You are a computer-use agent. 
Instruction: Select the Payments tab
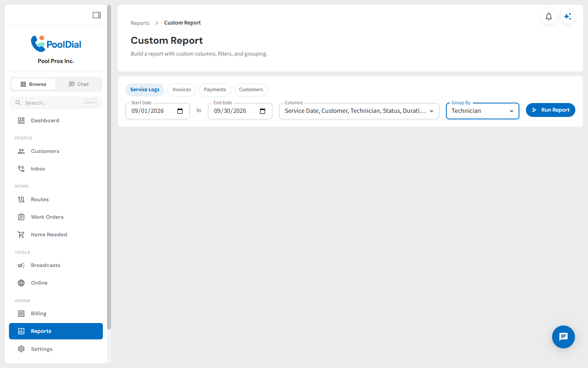(x=215, y=90)
